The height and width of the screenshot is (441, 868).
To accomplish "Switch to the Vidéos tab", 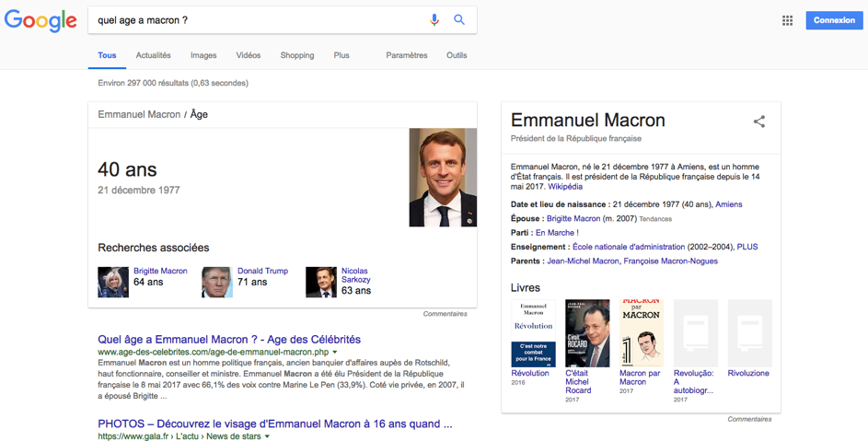I will (x=248, y=55).
